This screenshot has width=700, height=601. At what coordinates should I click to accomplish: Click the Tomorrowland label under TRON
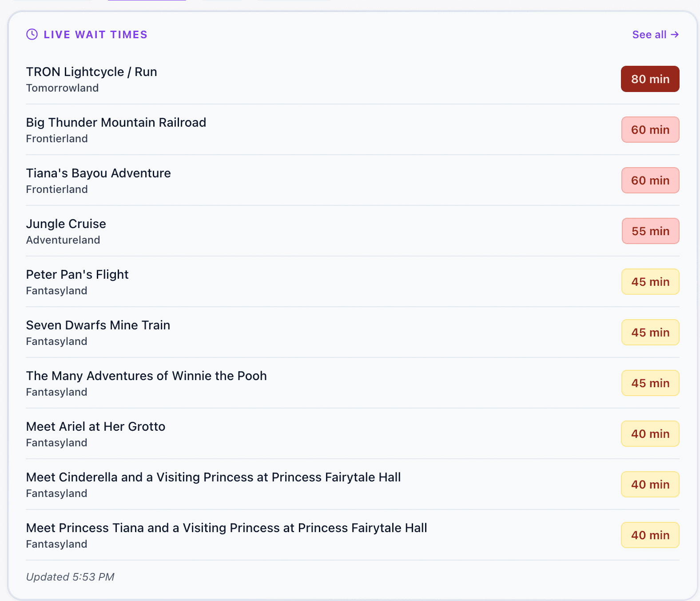[62, 88]
